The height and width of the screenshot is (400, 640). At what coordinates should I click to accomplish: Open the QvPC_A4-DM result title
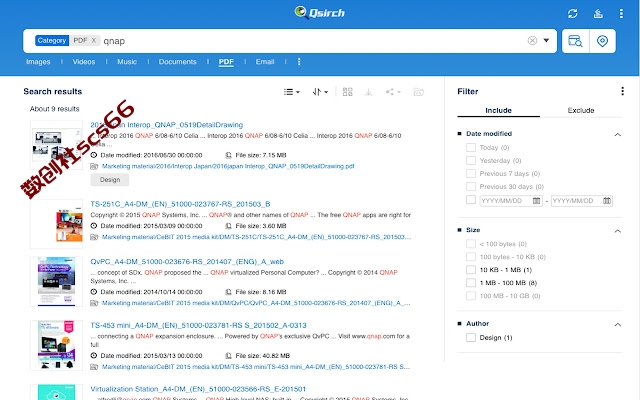tap(187, 262)
